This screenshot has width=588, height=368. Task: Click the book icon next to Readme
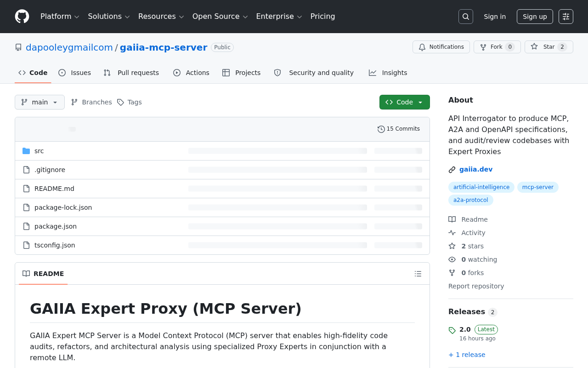(452, 219)
